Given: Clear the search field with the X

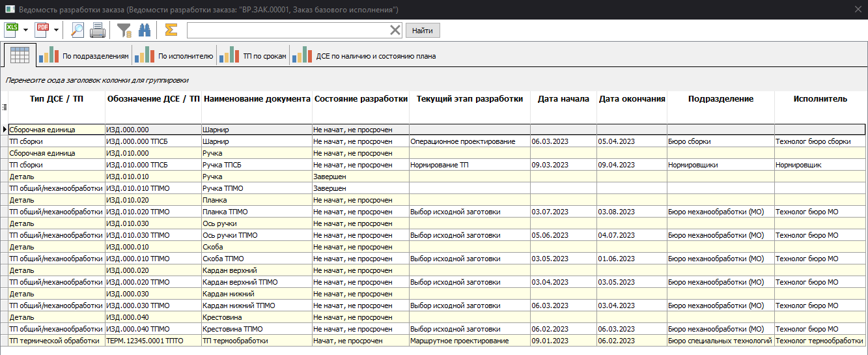Looking at the screenshot, I should click(395, 30).
